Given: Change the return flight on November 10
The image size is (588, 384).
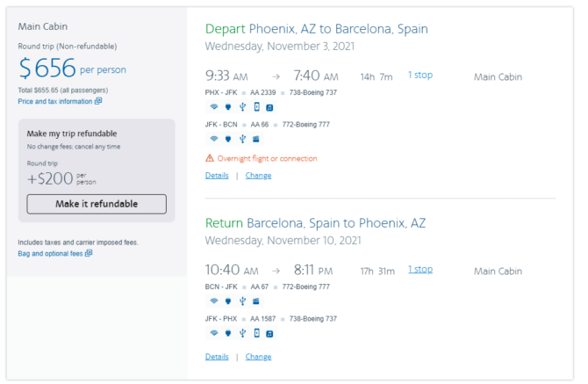Looking at the screenshot, I should 258,357.
